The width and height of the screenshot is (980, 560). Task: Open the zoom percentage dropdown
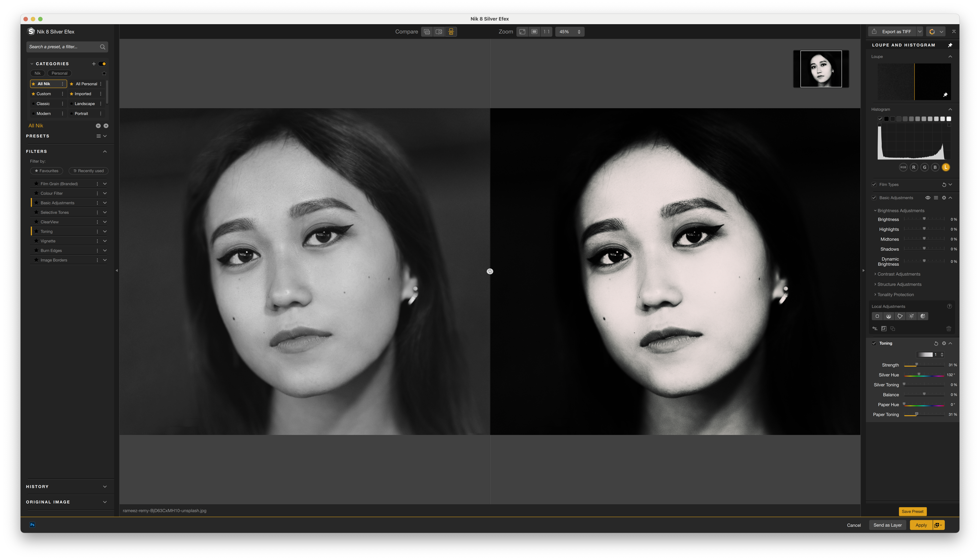click(570, 32)
